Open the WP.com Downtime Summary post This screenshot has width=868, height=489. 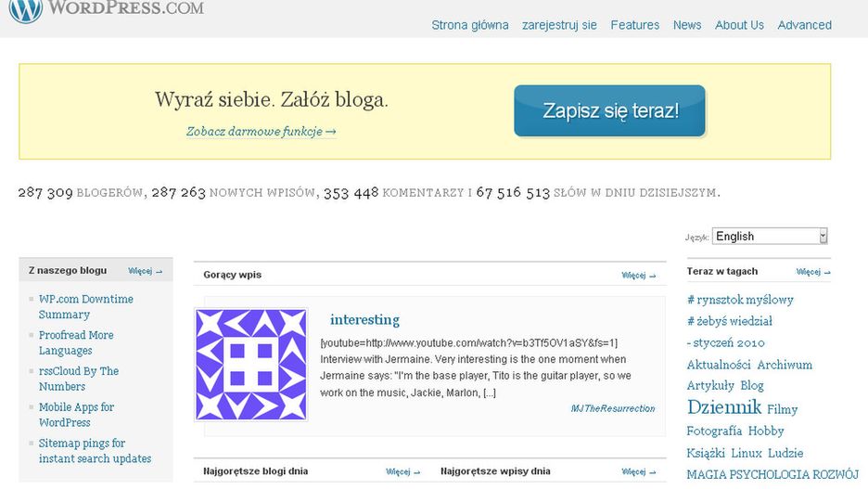click(x=85, y=307)
